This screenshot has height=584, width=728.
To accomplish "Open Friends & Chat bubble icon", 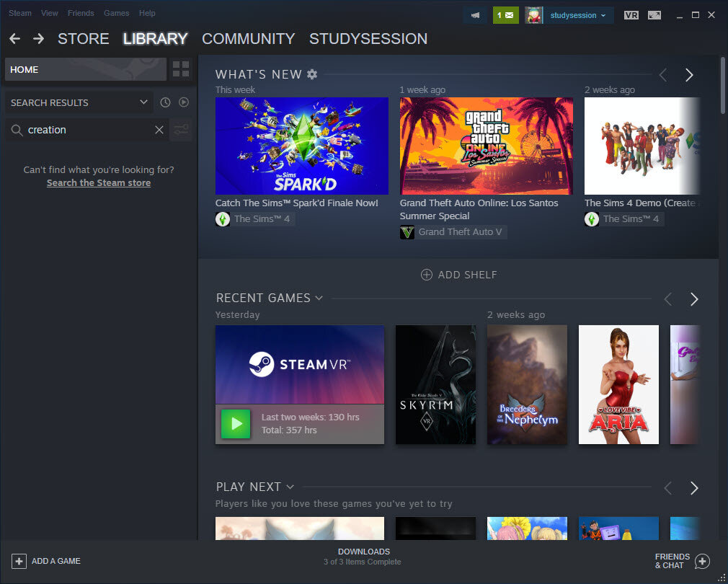I will (702, 561).
